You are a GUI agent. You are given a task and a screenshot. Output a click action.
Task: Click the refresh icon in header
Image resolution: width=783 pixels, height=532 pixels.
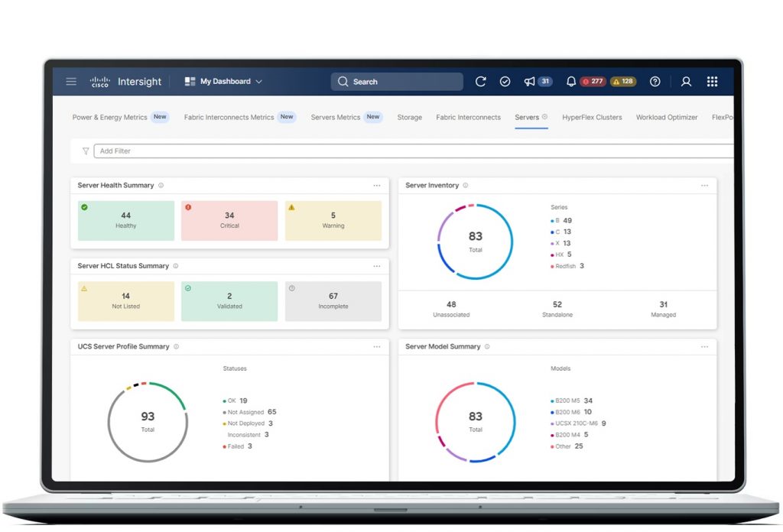[480, 82]
